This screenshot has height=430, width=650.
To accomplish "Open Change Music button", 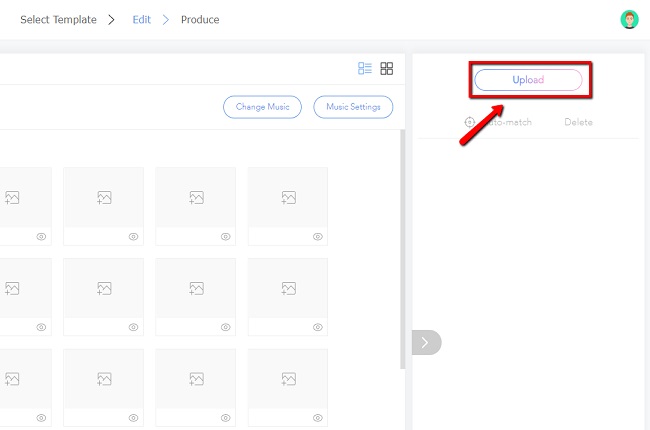I will [x=262, y=107].
